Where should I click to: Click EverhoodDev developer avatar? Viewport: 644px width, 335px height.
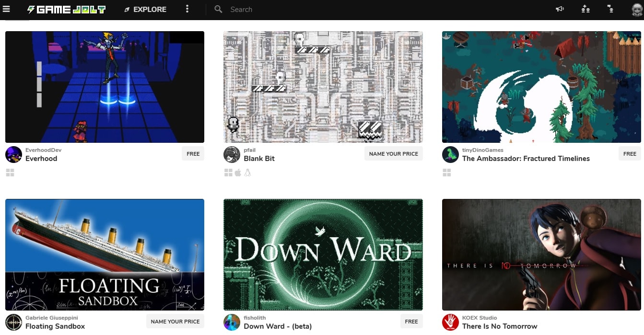pos(13,154)
